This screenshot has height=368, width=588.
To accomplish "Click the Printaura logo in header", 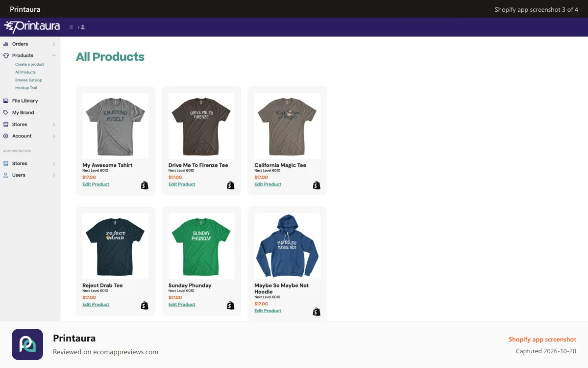I will tap(32, 26).
